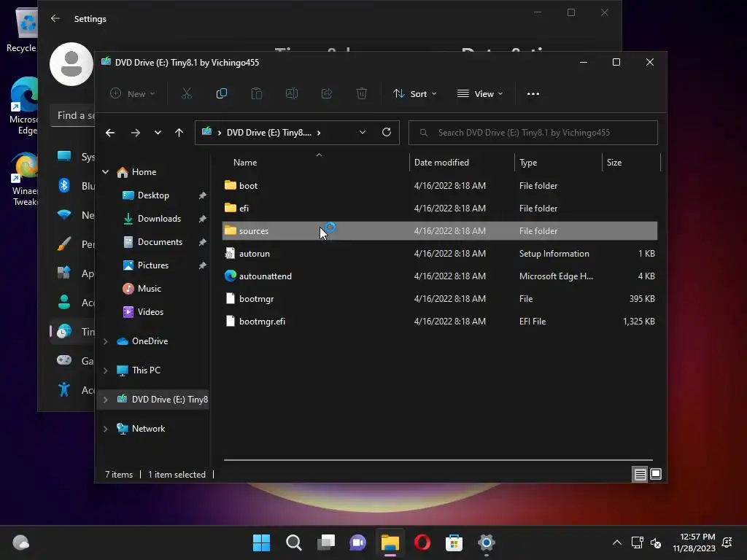The height and width of the screenshot is (560, 747).
Task: Click the Search DVD Drive field
Action: coord(533,133)
